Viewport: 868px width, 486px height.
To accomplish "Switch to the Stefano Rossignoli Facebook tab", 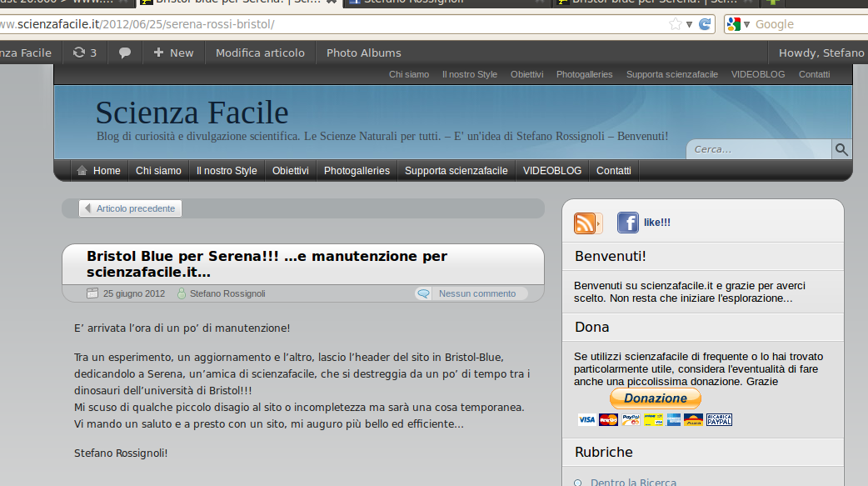I will [448, 3].
